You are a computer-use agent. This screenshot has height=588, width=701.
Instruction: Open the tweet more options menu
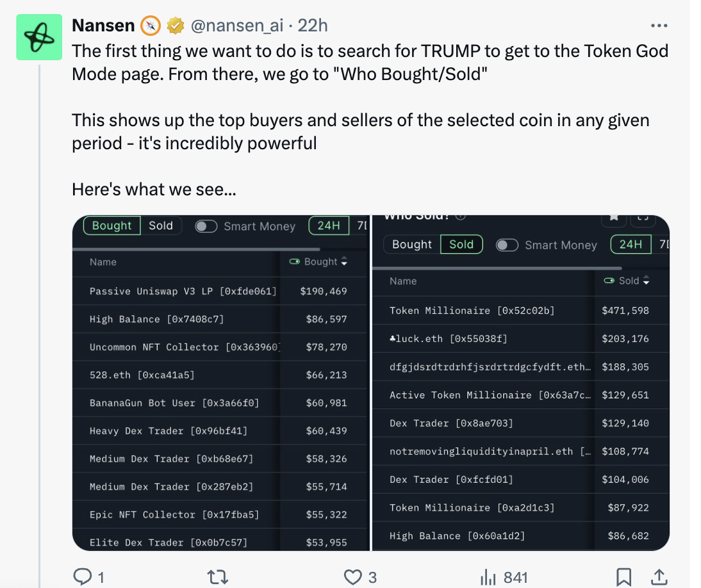tap(659, 26)
